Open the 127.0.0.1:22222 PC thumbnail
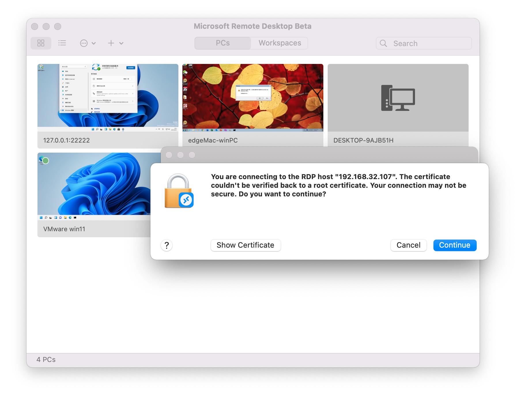Viewport: 532px width, 406px height. click(x=108, y=98)
